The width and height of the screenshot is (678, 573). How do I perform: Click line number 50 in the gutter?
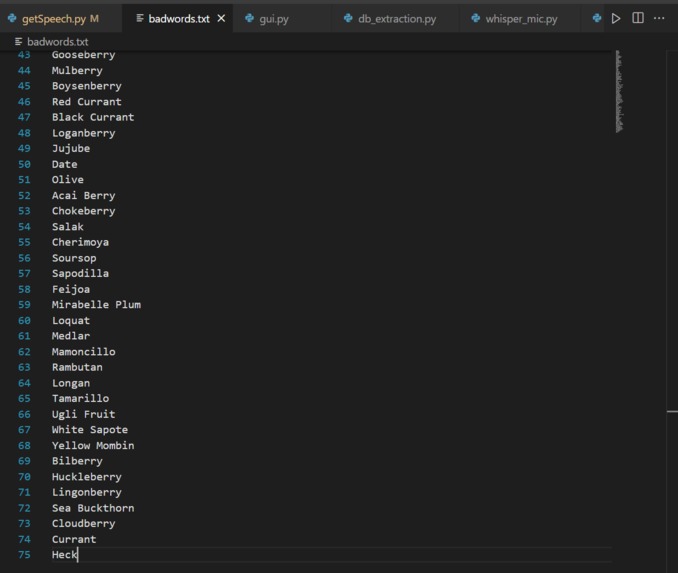point(24,164)
